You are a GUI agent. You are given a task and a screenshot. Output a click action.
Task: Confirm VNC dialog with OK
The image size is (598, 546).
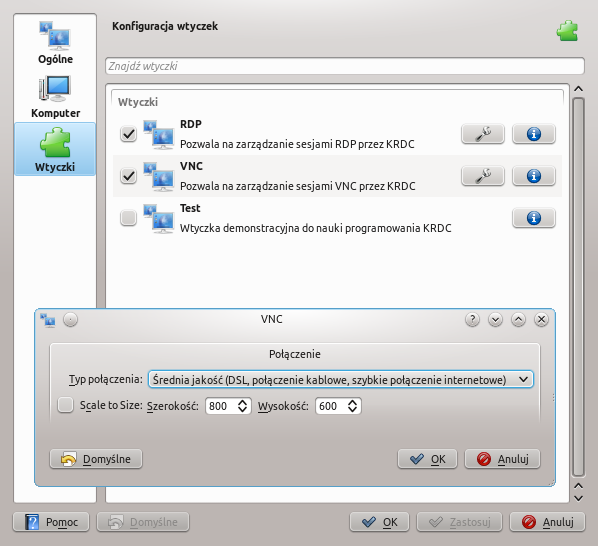click(427, 459)
